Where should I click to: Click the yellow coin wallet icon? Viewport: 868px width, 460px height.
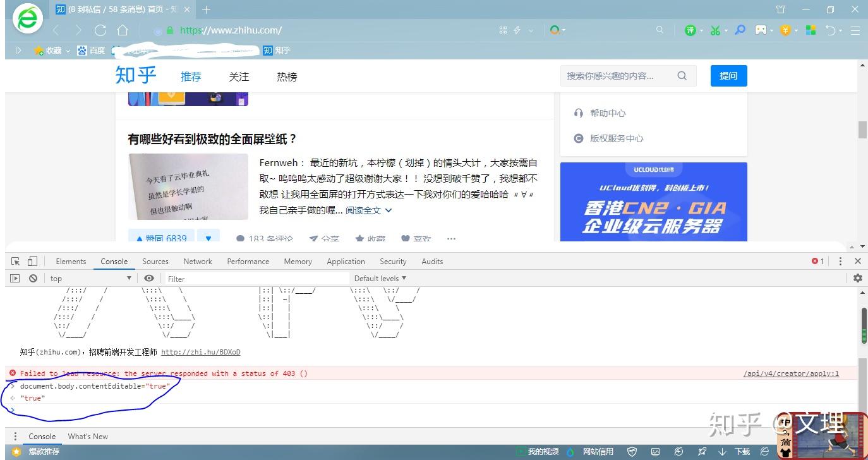coord(785,30)
